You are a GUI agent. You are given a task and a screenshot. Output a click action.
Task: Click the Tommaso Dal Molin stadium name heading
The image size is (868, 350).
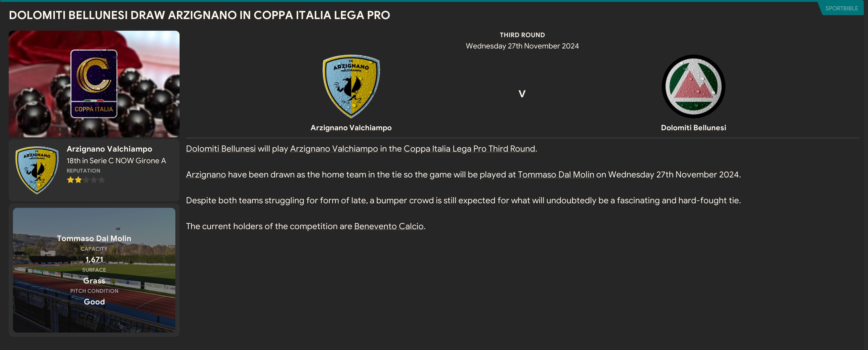coord(94,238)
